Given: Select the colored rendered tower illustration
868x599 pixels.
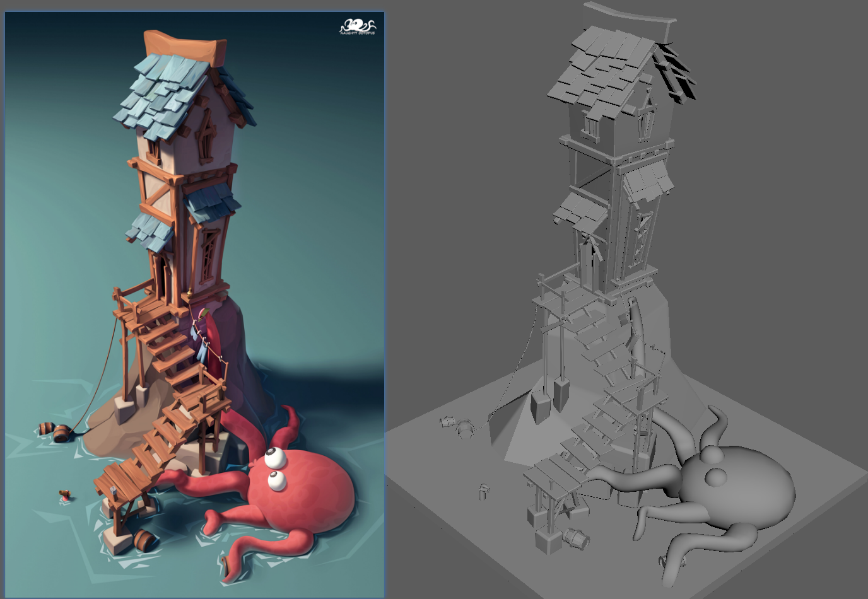Looking at the screenshot, I should (x=195, y=303).
